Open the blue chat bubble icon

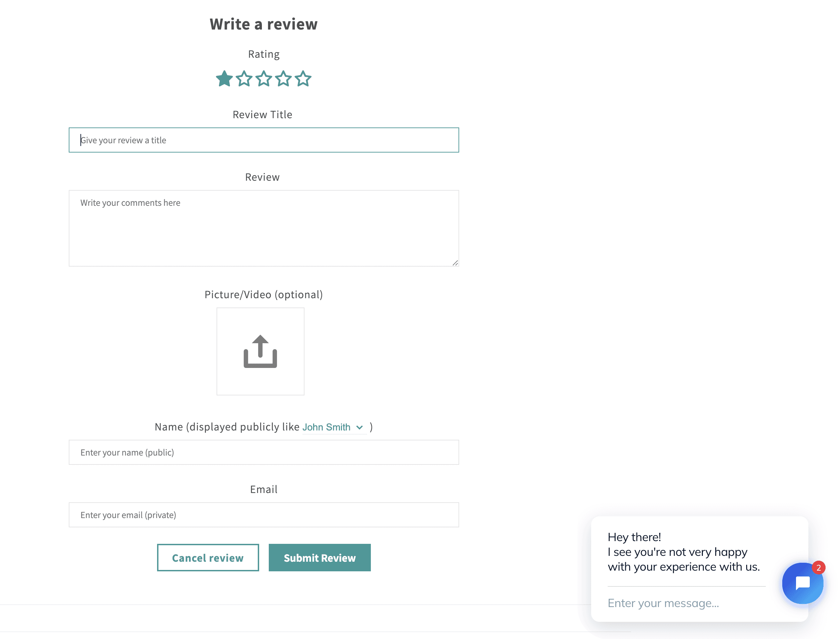point(802,583)
